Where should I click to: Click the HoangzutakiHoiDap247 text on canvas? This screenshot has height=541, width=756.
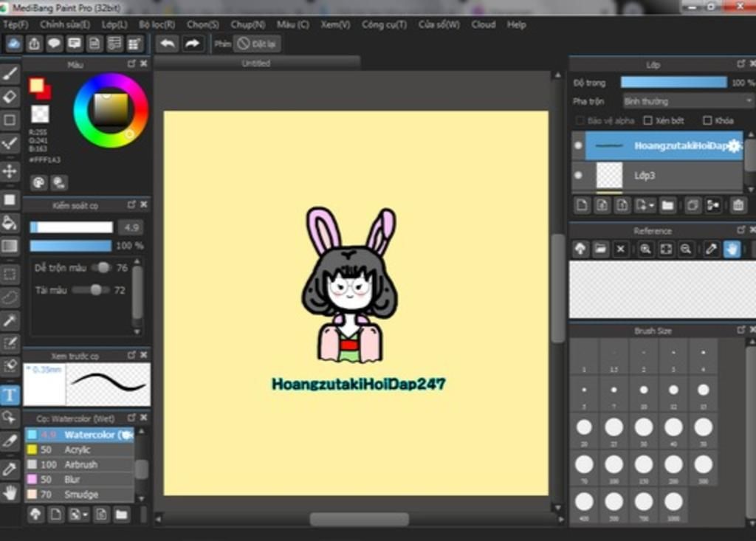click(x=359, y=384)
